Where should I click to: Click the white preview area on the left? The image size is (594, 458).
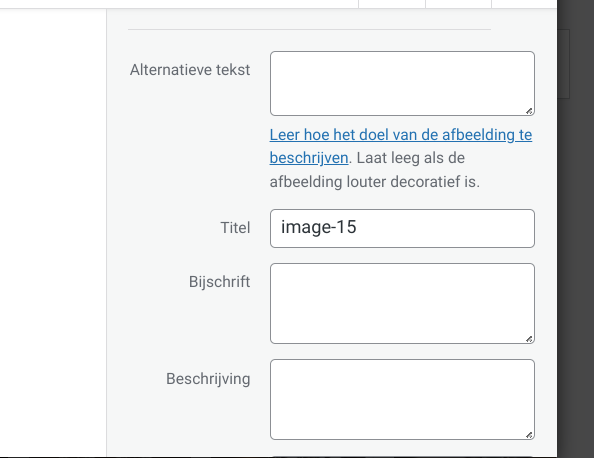click(53, 227)
